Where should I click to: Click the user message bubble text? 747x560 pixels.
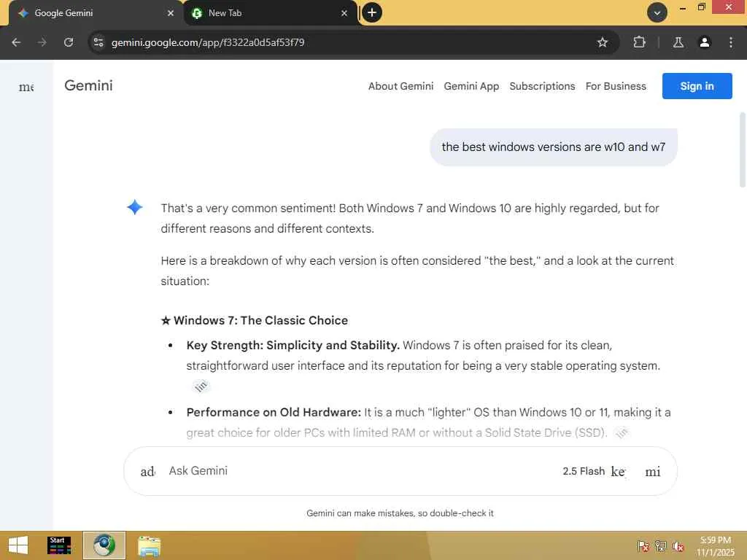pos(554,147)
